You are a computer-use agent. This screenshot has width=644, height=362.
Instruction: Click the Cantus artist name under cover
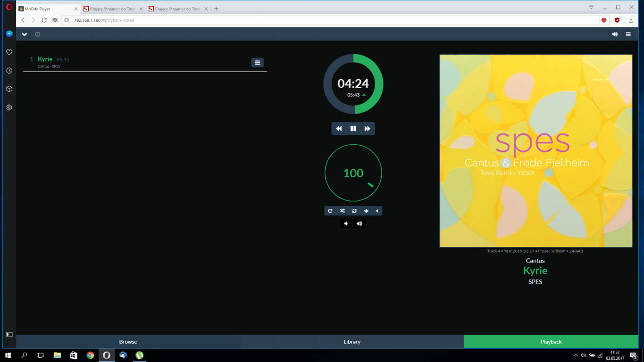[x=535, y=261]
